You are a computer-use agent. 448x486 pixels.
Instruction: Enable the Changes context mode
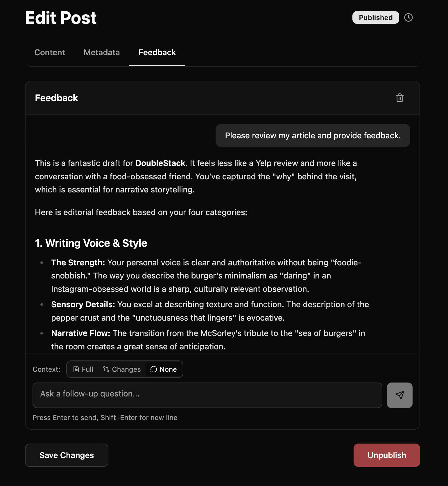pos(122,369)
